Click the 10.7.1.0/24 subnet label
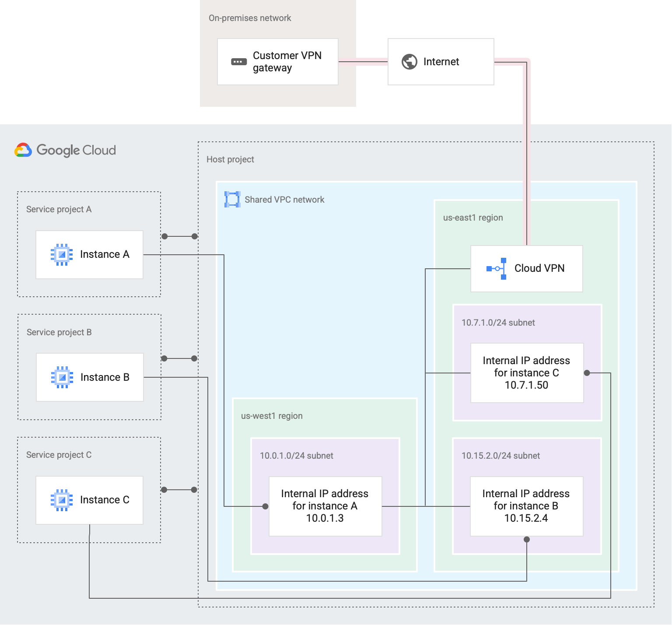This screenshot has width=672, height=625. [498, 323]
